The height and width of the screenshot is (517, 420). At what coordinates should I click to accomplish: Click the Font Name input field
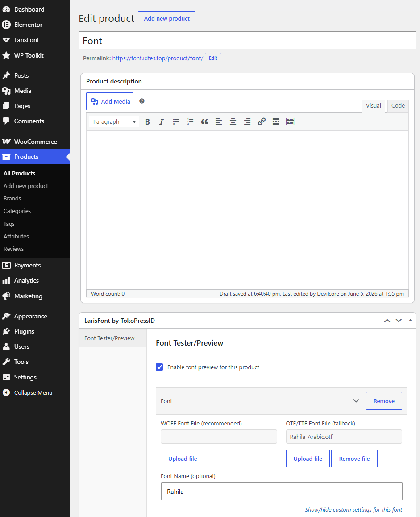282,491
